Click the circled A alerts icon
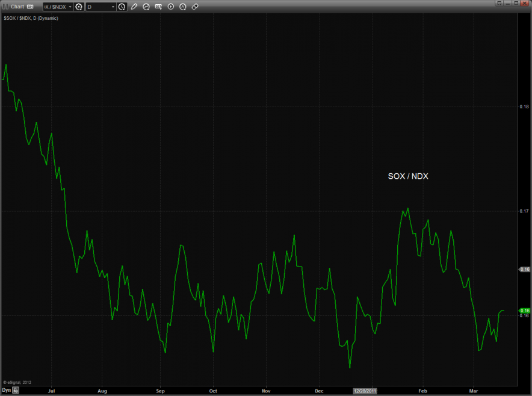532x396 pixels. pyautogui.click(x=183, y=7)
